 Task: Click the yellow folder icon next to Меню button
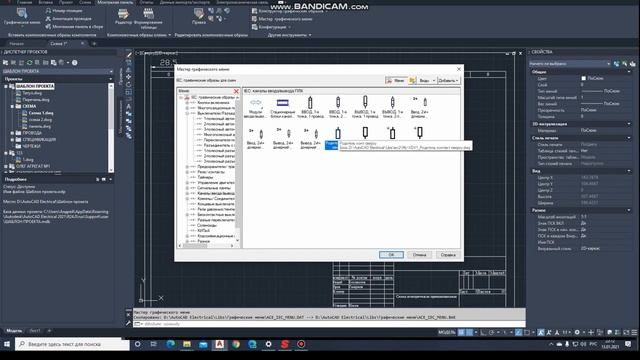click(412, 80)
